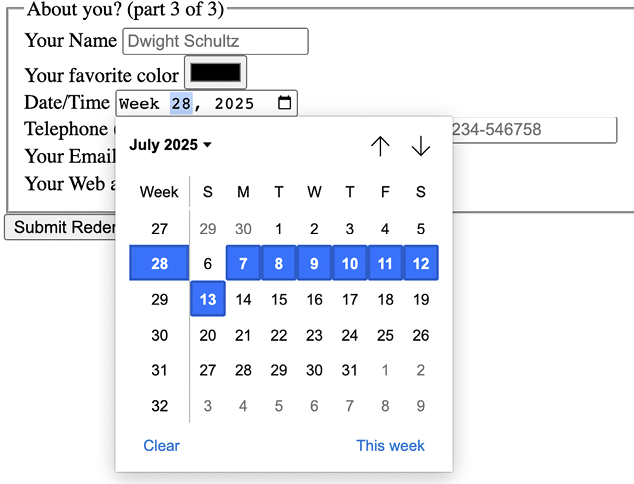Open the July 2025 month dropdown

click(170, 146)
